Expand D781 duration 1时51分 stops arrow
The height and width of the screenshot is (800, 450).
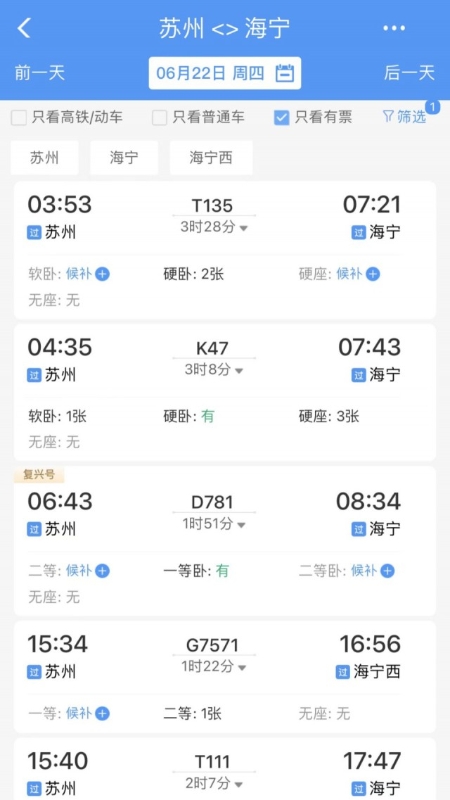point(241,525)
